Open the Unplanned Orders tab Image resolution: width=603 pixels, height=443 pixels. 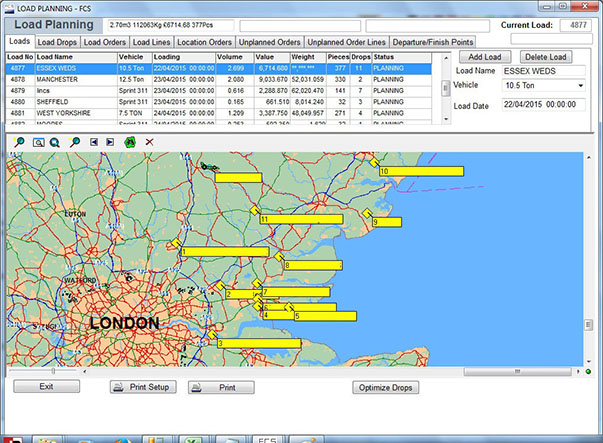pyautogui.click(x=270, y=42)
